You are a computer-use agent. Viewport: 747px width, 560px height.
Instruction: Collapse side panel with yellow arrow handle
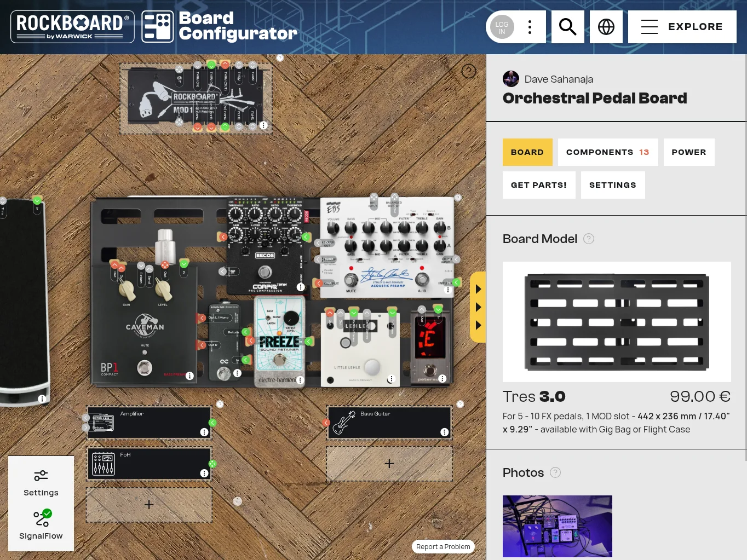[478, 307]
